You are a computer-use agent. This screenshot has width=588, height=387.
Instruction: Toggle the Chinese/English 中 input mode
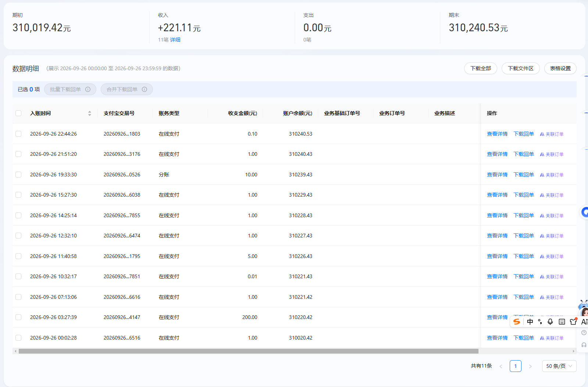click(530, 322)
